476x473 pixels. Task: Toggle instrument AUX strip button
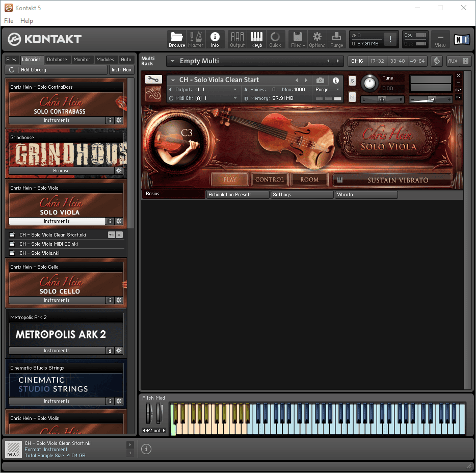pos(458,90)
